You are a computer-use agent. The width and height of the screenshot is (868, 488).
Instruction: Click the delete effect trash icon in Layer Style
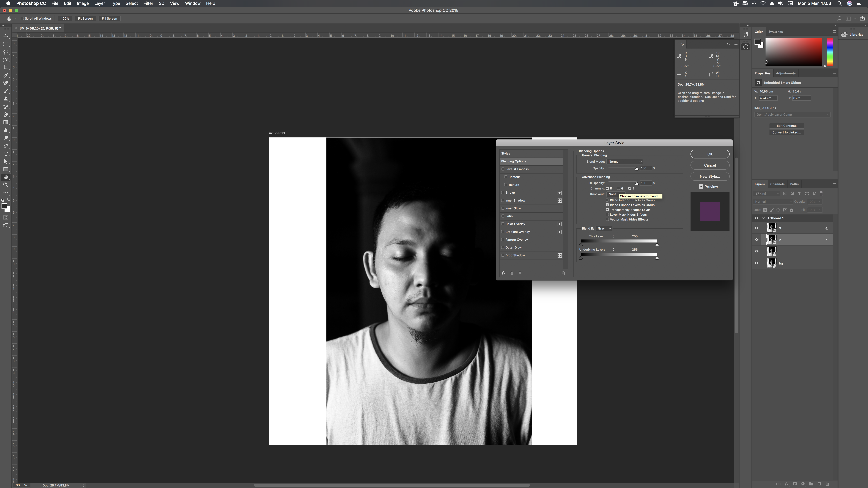[x=563, y=273]
